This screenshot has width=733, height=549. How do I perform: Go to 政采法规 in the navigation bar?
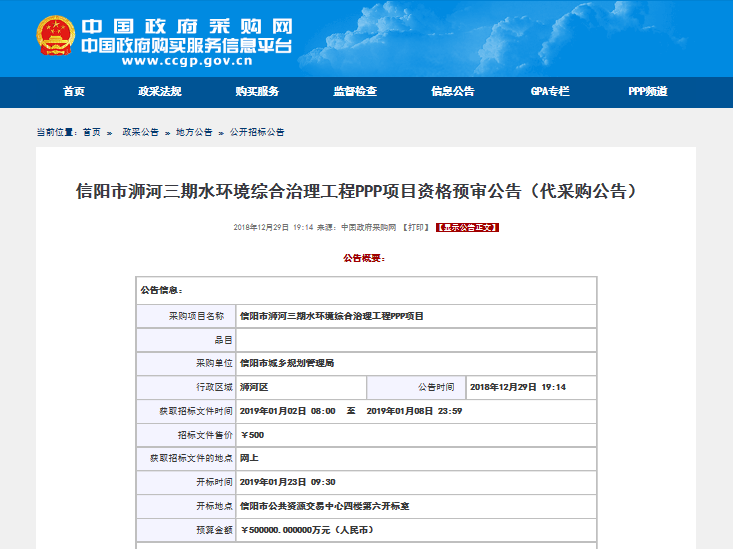[x=160, y=92]
